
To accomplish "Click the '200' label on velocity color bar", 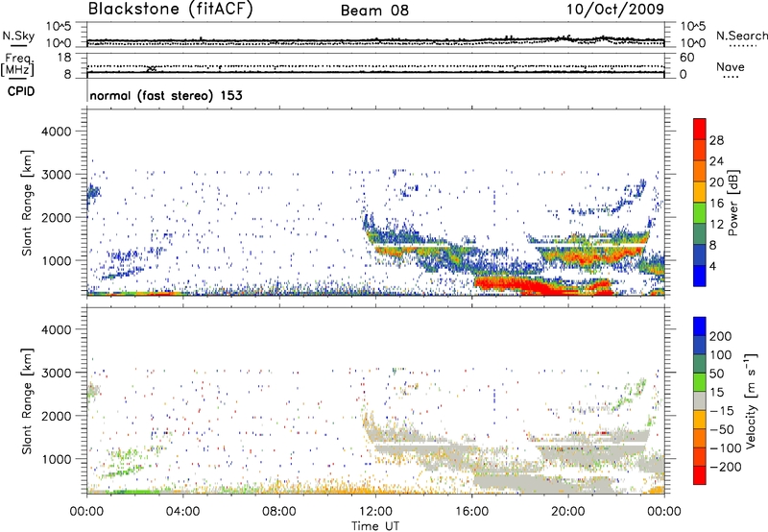I will pos(721,336).
